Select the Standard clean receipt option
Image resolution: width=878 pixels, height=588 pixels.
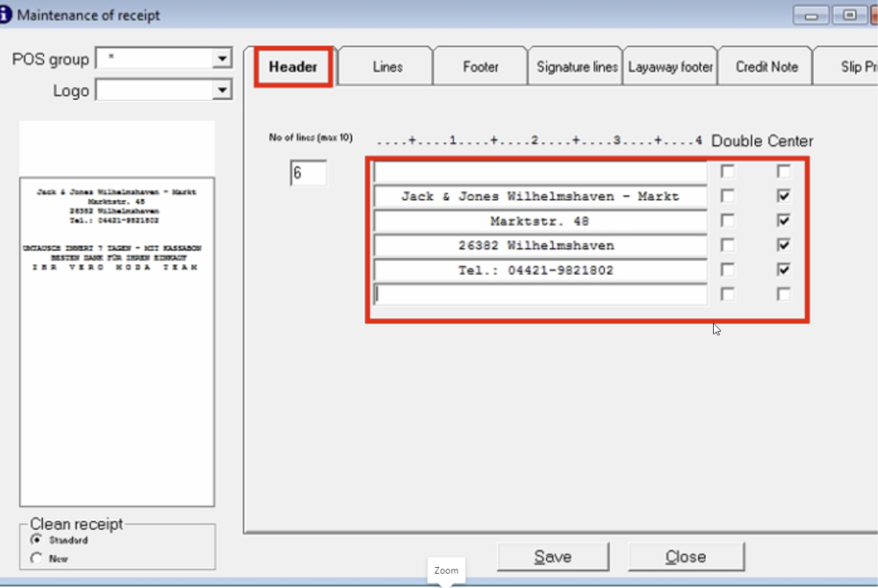(x=36, y=541)
